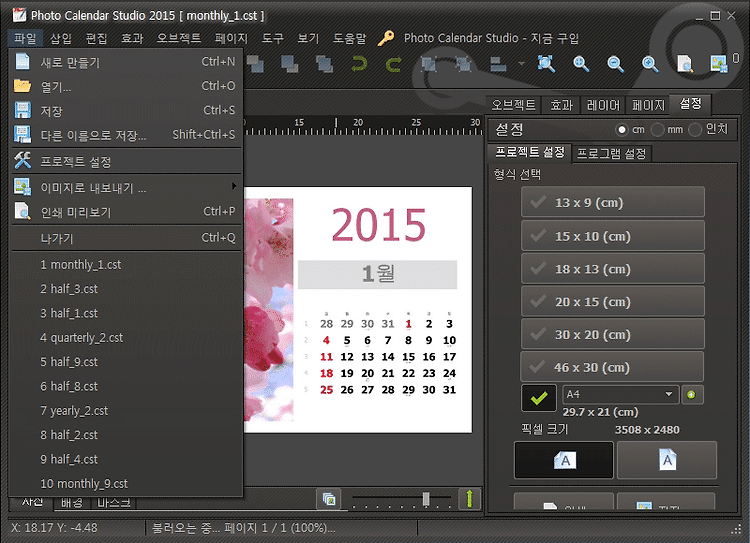
Task: Open the 오브젝트 menu
Action: coord(179,38)
